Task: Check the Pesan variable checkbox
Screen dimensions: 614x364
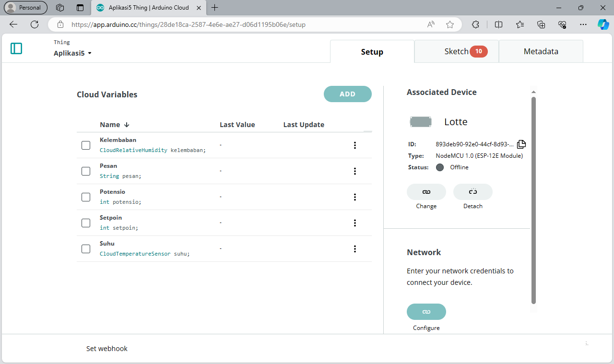Action: tap(86, 171)
